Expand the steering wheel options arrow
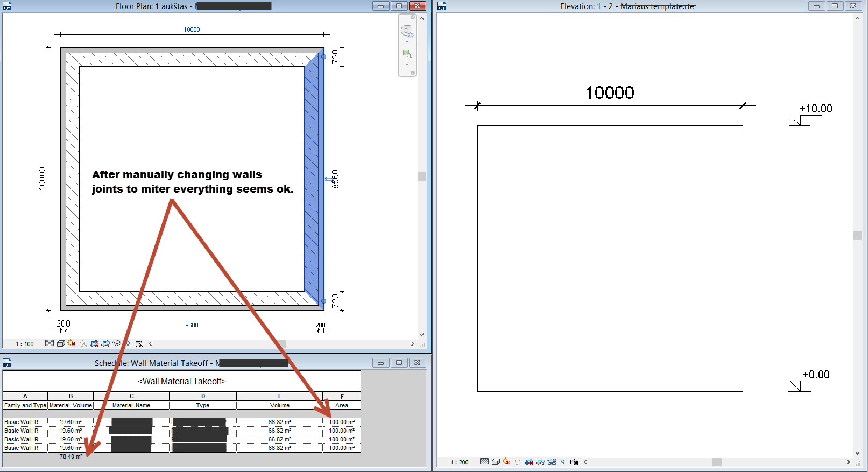This screenshot has width=868, height=472. 407,41
